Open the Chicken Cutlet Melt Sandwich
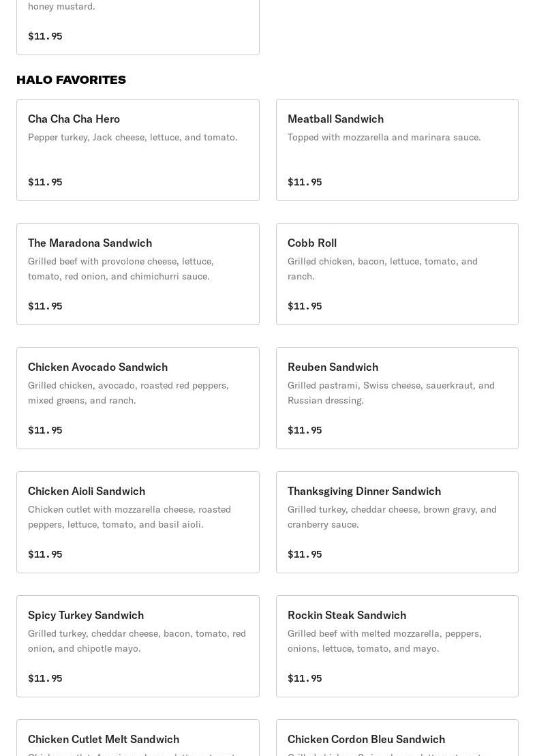535x756 pixels. tap(138, 740)
